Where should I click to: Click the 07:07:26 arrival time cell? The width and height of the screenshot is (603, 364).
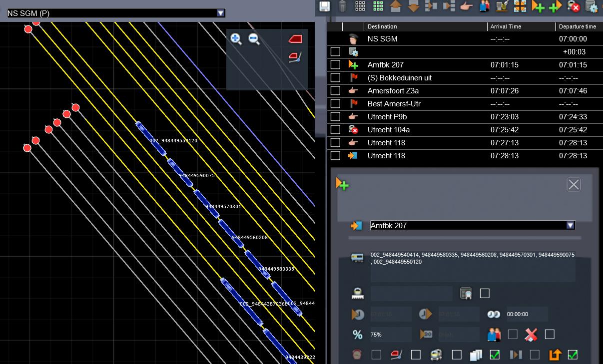coord(505,91)
